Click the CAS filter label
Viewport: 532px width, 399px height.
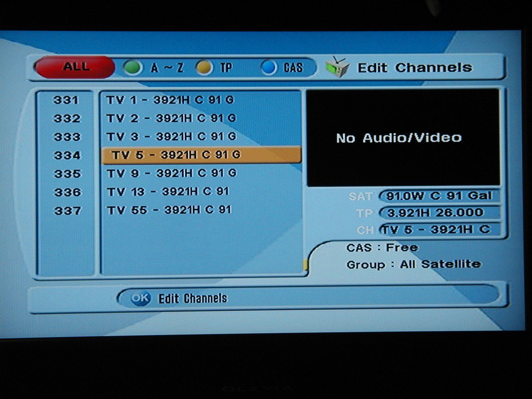click(293, 68)
